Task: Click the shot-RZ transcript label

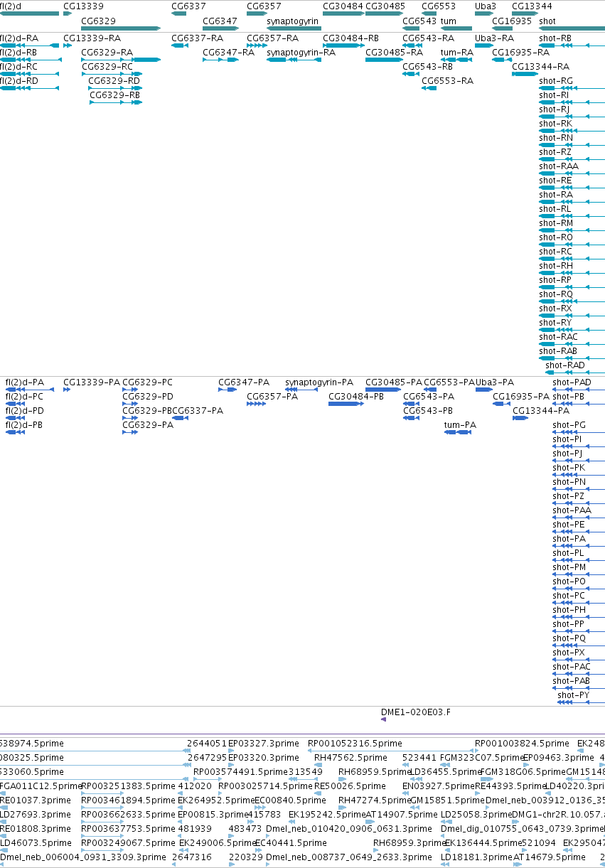Action: [x=555, y=151]
